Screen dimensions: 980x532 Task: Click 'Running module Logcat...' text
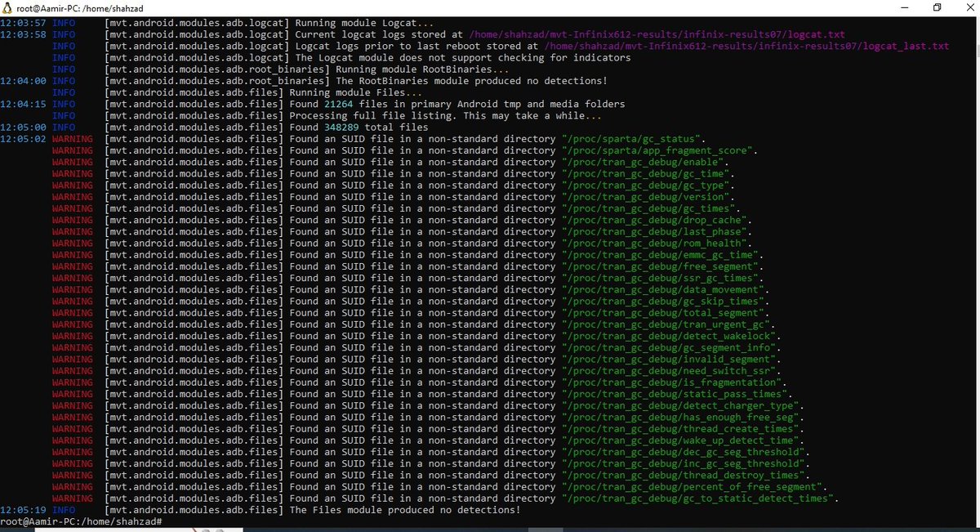point(363,23)
